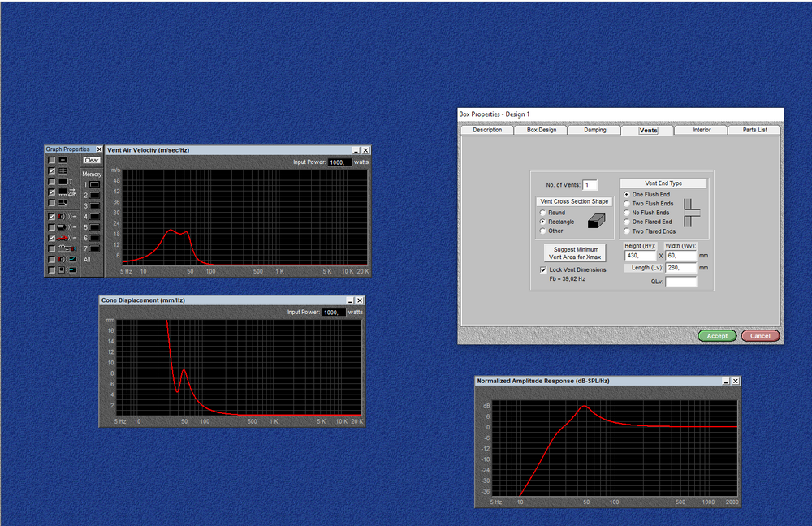
Task: Select Memory slot 6 in Graph Properties
Action: coord(94,238)
